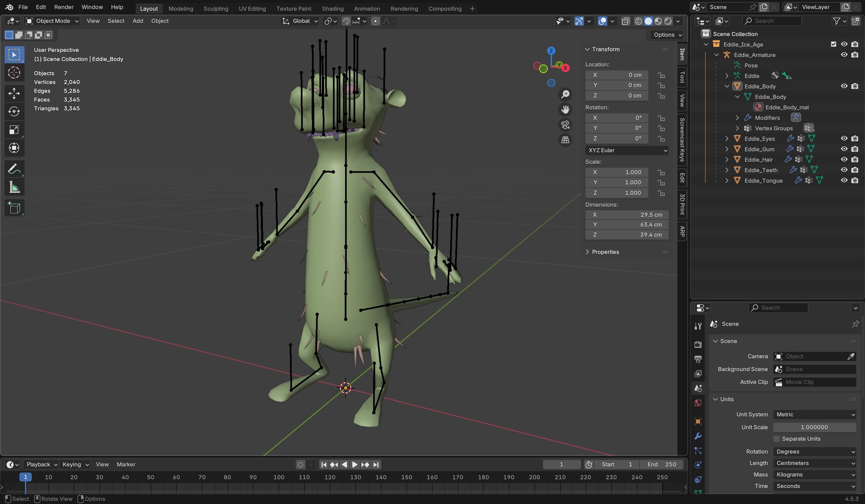This screenshot has width=865, height=504.
Task: Choose the Measure tool
Action: [x=14, y=187]
